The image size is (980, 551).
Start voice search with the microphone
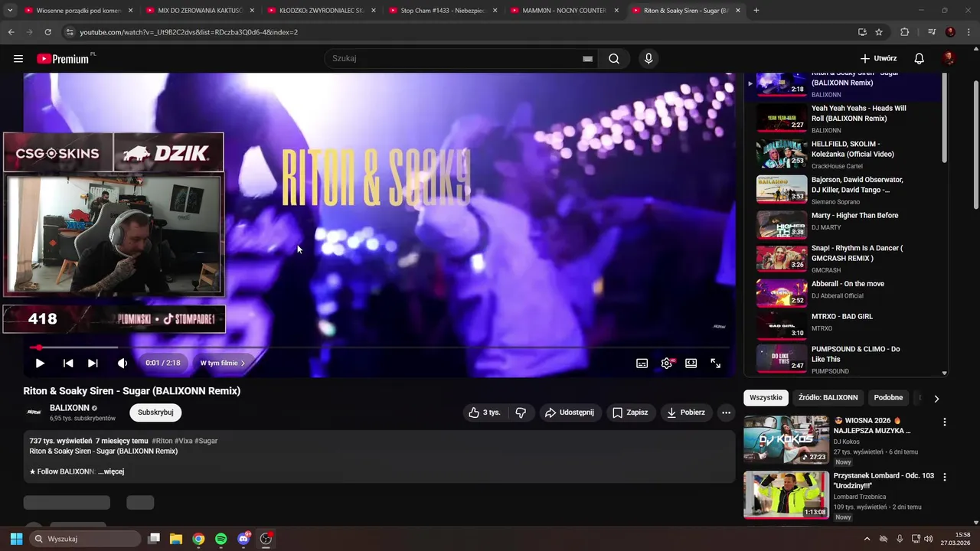tap(648, 59)
